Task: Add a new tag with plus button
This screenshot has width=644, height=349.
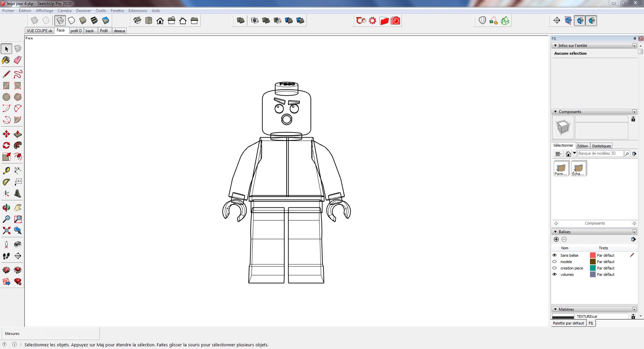Action: pos(556,239)
